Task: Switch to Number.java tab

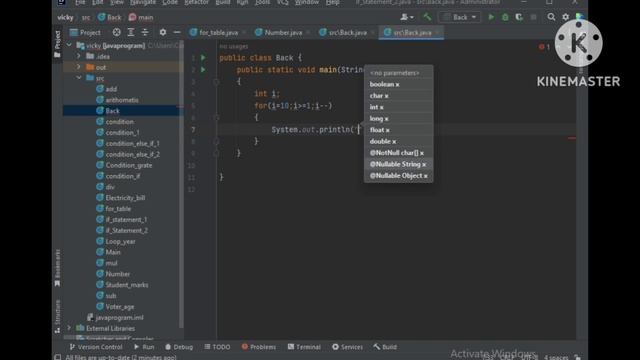Action: click(x=283, y=32)
